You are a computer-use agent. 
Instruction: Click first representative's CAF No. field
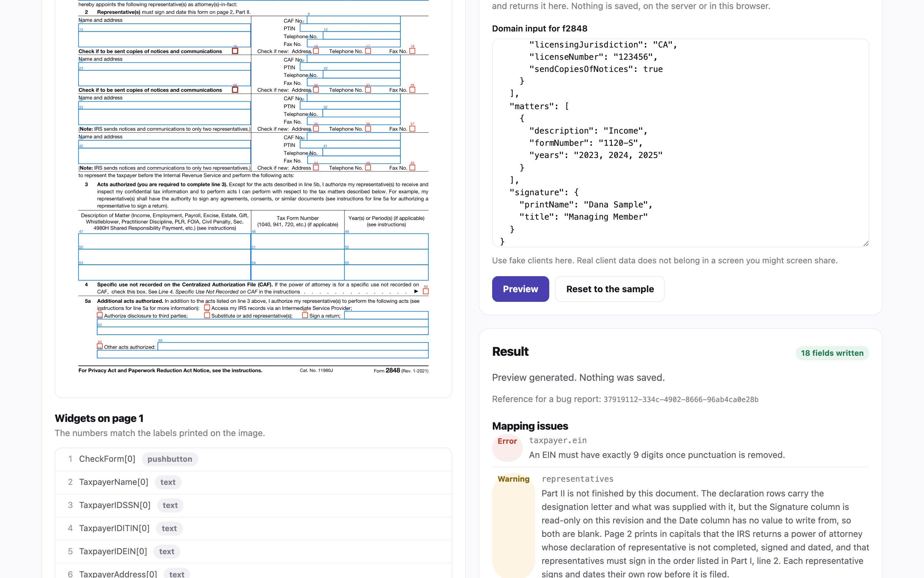click(354, 20)
